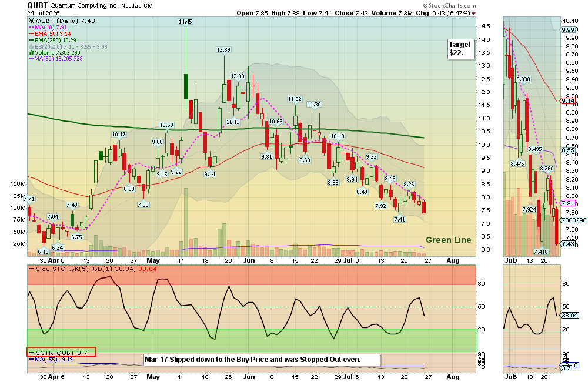Click the 10.66 price label

point(276,122)
